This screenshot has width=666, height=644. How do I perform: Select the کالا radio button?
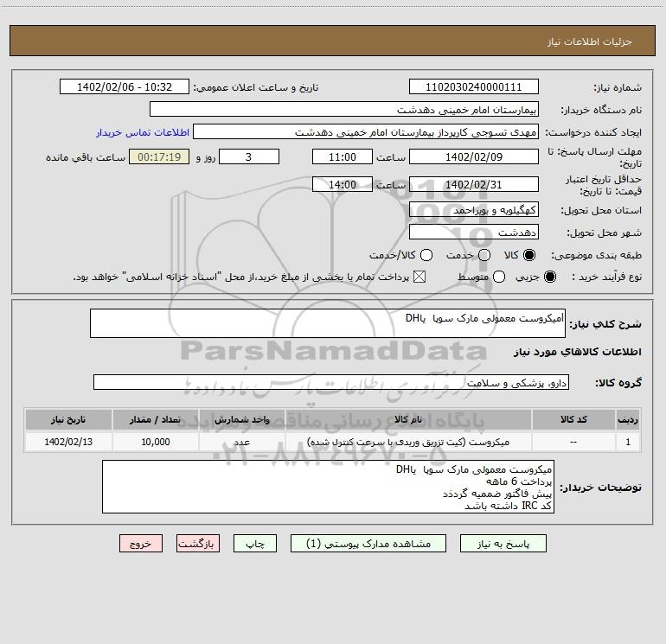tap(529, 255)
